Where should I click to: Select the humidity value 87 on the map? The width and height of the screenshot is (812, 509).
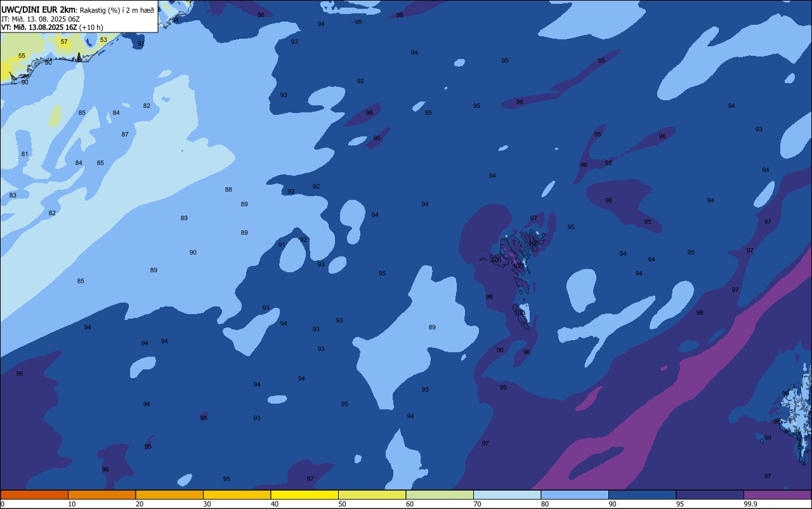pos(125,135)
